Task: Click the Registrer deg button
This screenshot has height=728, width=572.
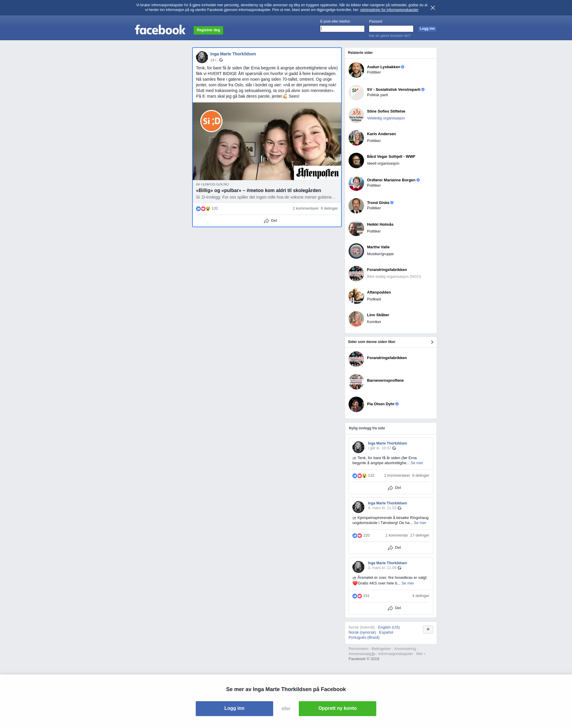Action: pyautogui.click(x=208, y=30)
